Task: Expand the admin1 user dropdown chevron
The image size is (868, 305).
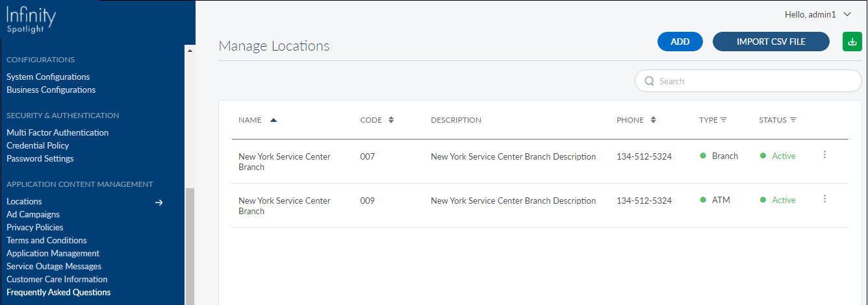Action: click(847, 14)
